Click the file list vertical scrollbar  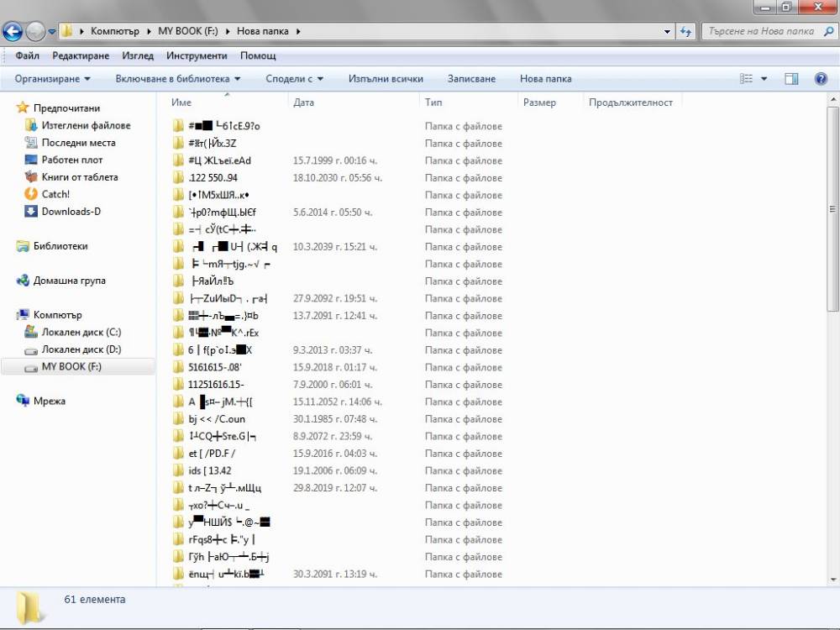[832, 209]
